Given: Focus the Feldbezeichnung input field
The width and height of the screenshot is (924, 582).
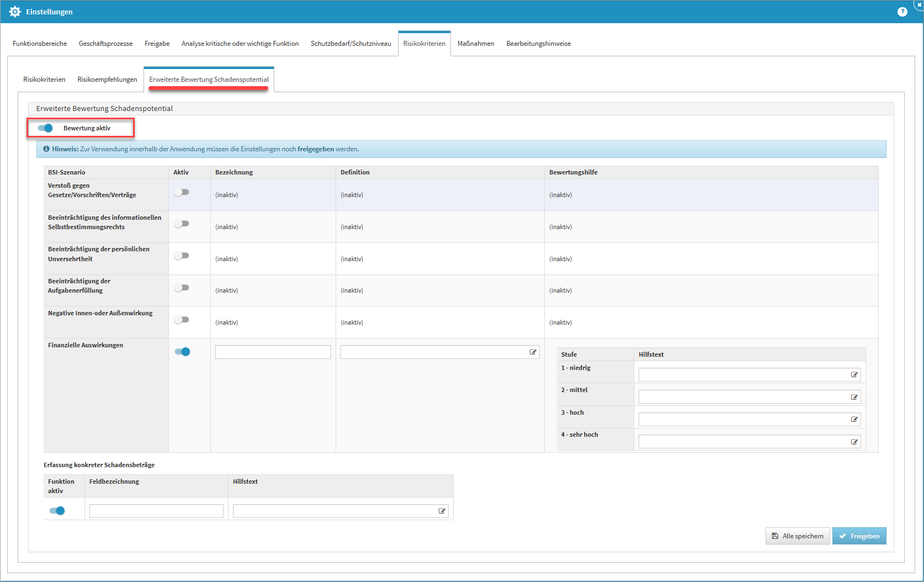Looking at the screenshot, I should [156, 511].
